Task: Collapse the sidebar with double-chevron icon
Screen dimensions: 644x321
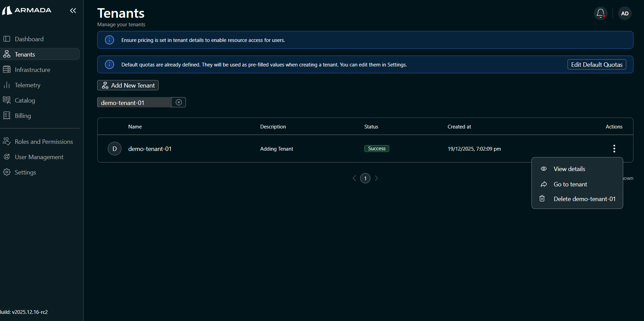Action: [73, 11]
